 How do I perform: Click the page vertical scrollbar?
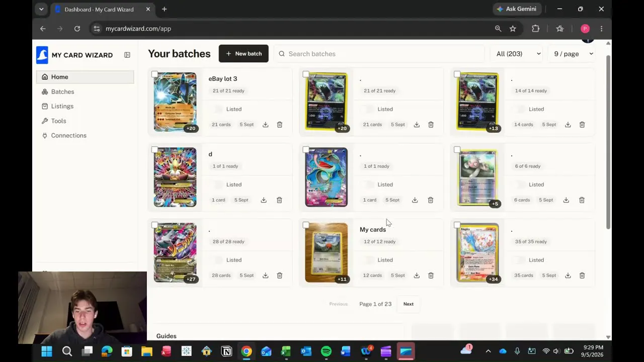click(x=608, y=143)
